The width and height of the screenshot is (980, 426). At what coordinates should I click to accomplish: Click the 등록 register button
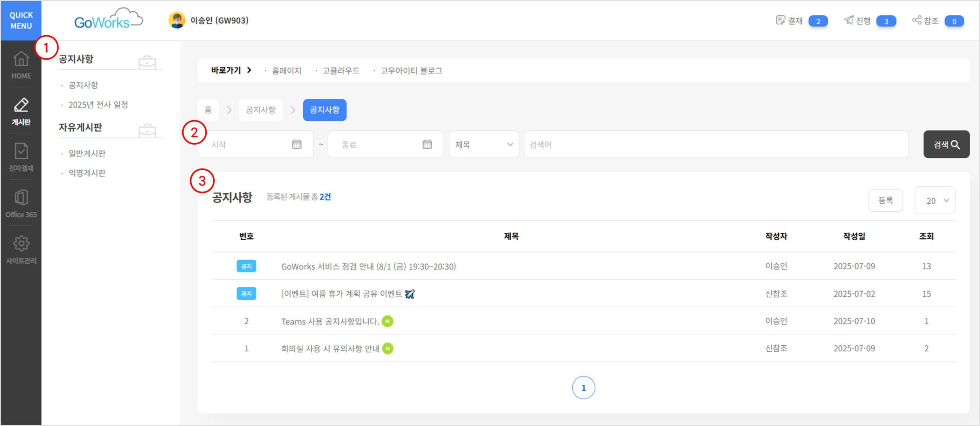point(885,201)
